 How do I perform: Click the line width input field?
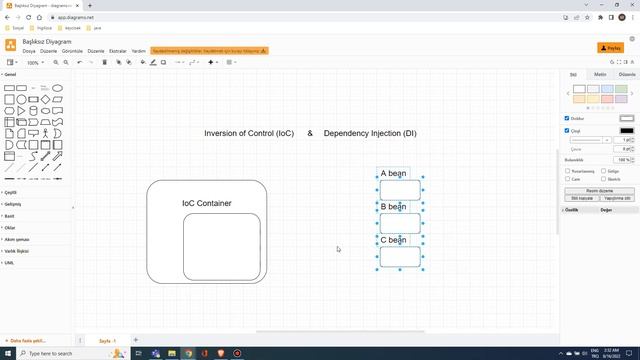[x=622, y=140]
